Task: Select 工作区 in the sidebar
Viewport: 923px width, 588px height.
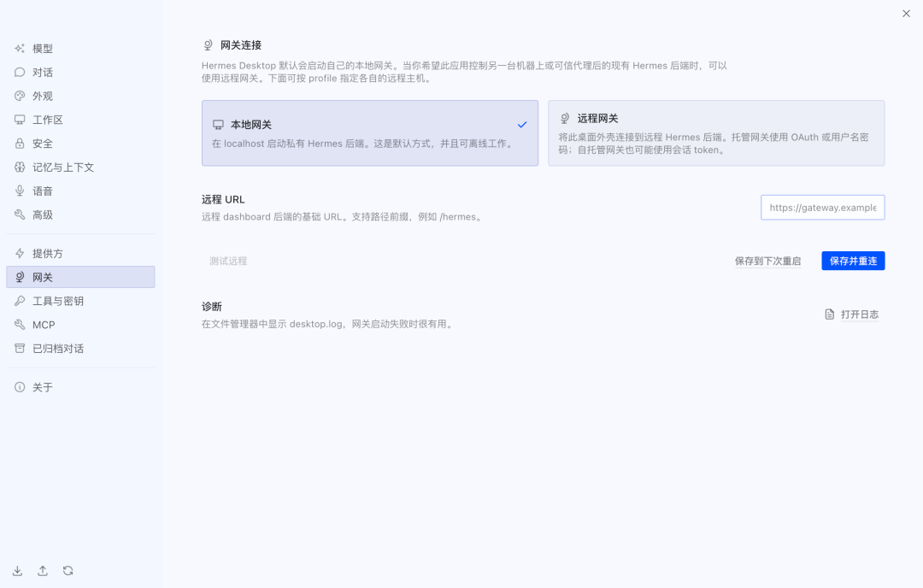Action: tap(80, 120)
